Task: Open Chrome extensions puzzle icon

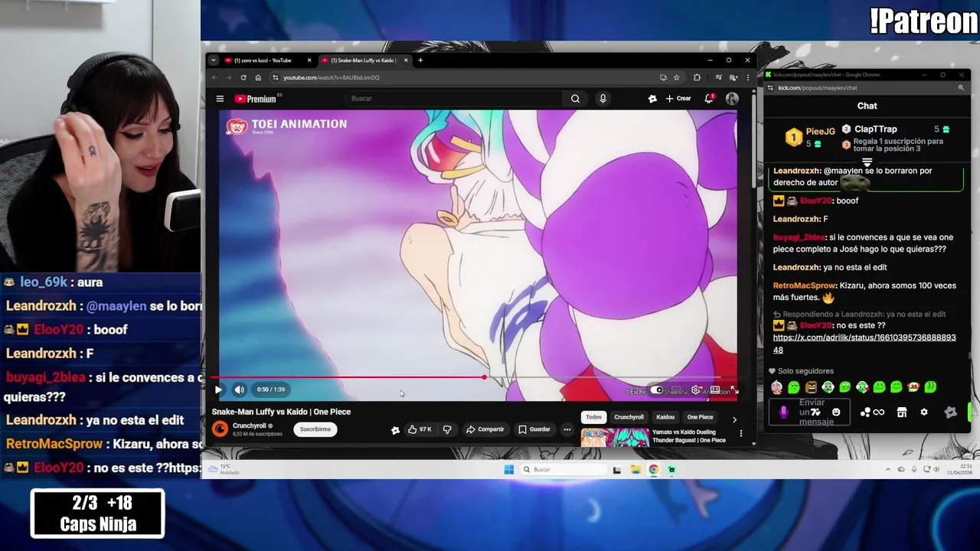Action: point(697,77)
